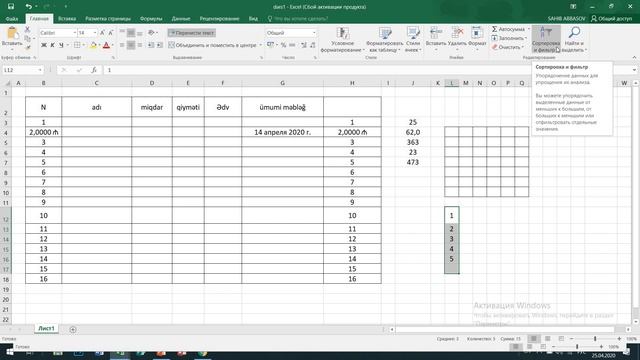This screenshot has width=640, height=360.
Task: Click the Paste clipboard icon
Action: (x=12, y=33)
